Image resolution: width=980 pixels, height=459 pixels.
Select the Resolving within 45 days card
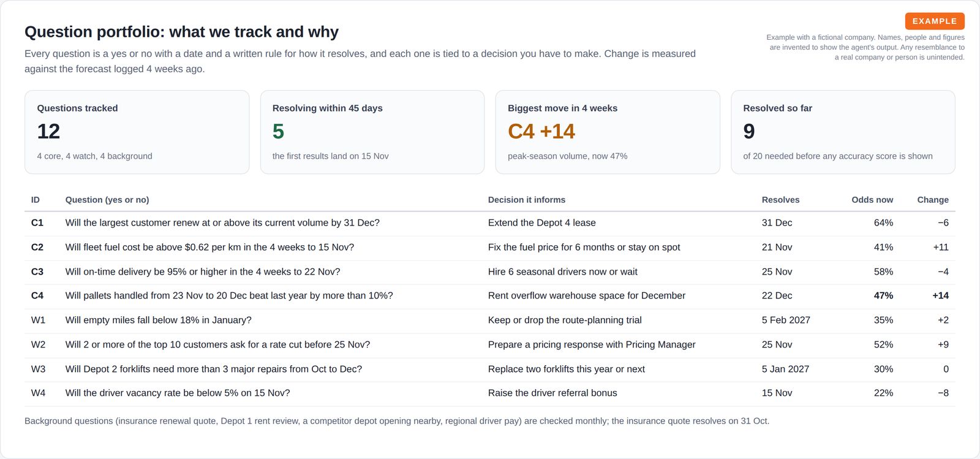pos(372,132)
